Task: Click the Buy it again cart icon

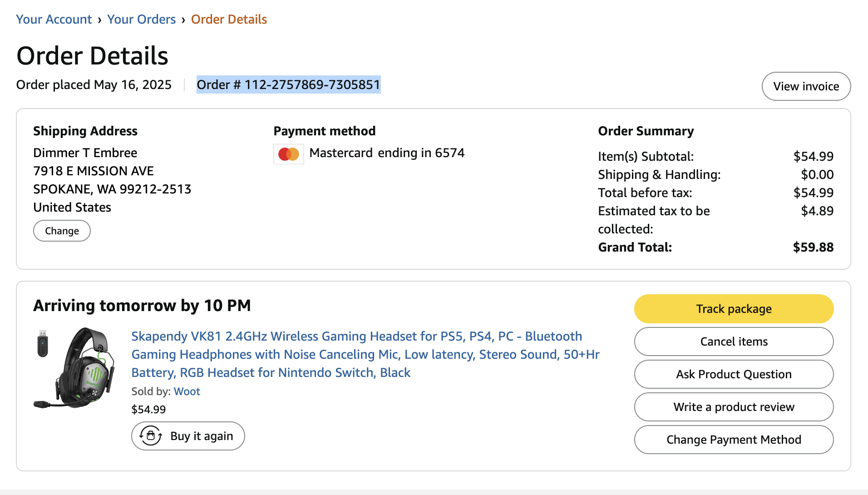Action: pos(151,436)
